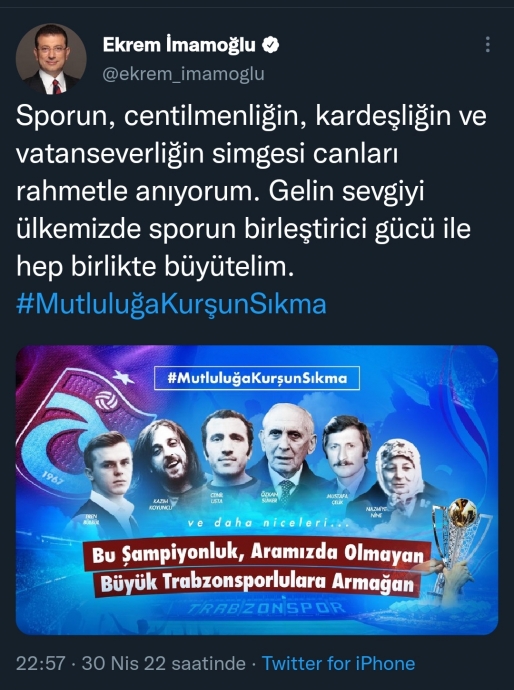Screen dimensions: 514x690
Task: Tap the "Özkan Sümer" name caption
Action: click(269, 498)
